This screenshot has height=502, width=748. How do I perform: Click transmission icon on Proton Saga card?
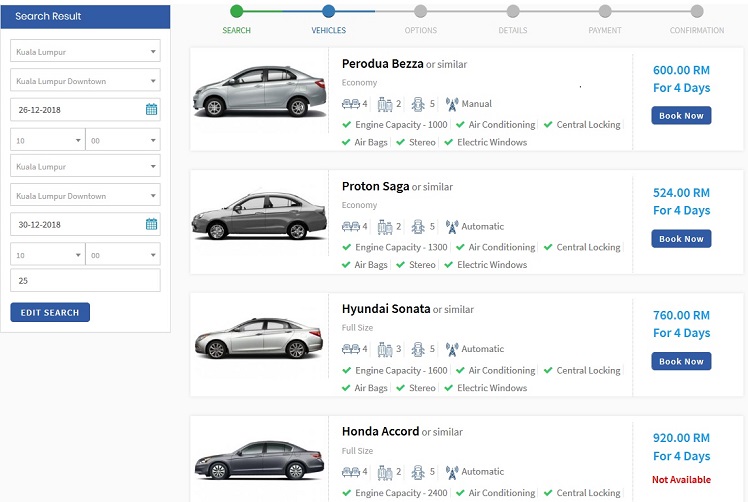pos(452,226)
